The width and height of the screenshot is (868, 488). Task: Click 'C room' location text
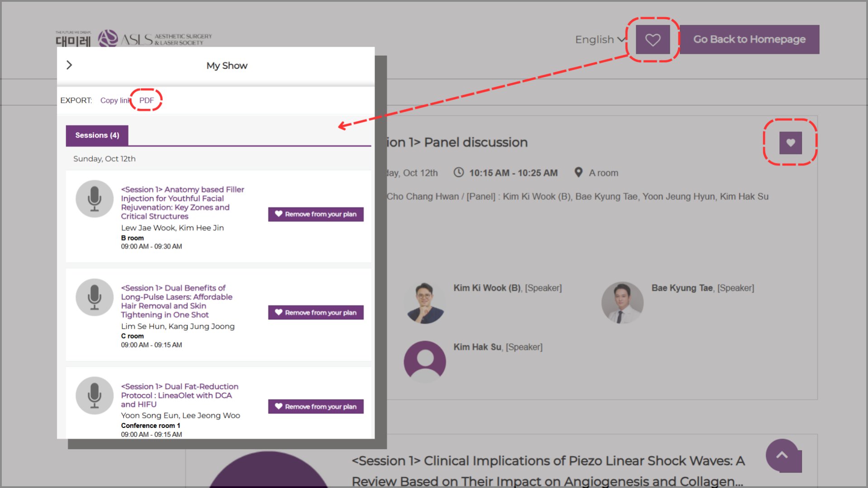coord(133,336)
